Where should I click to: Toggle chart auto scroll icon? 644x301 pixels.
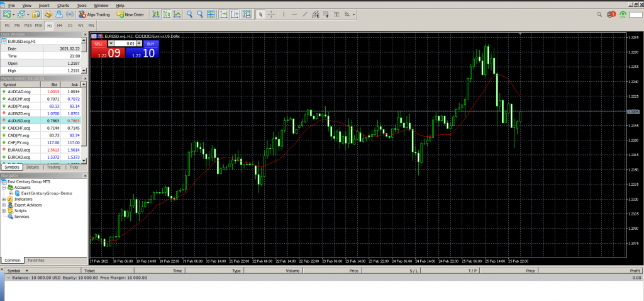(x=224, y=14)
